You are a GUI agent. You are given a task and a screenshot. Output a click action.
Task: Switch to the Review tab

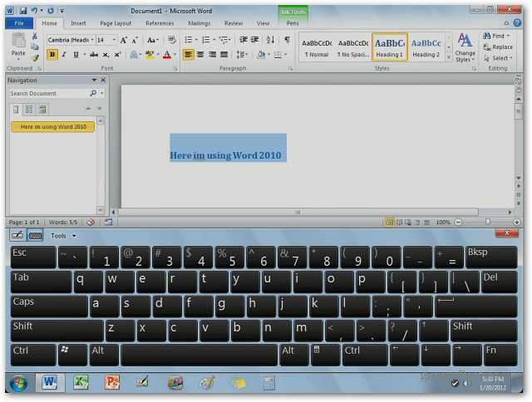(234, 23)
